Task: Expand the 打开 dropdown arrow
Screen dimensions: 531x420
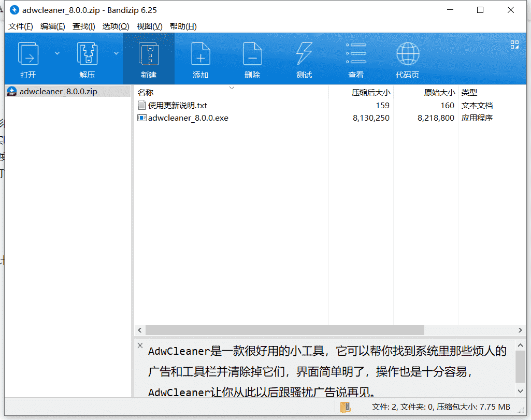Action: [57, 53]
